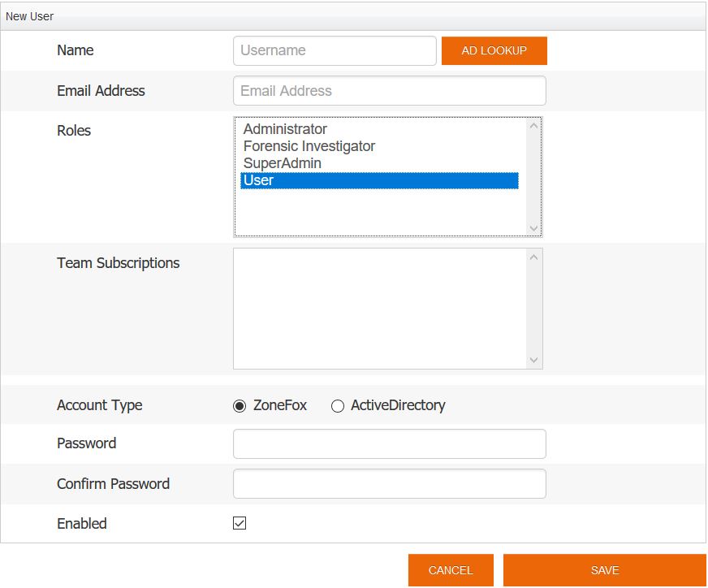Choose the ActiveDirectory account type radio

pos(338,406)
